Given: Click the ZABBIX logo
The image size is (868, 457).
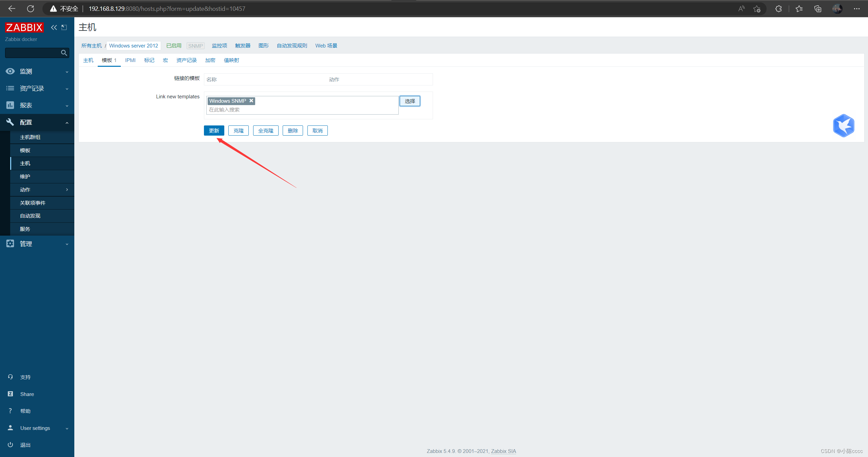Looking at the screenshot, I should 24,27.
